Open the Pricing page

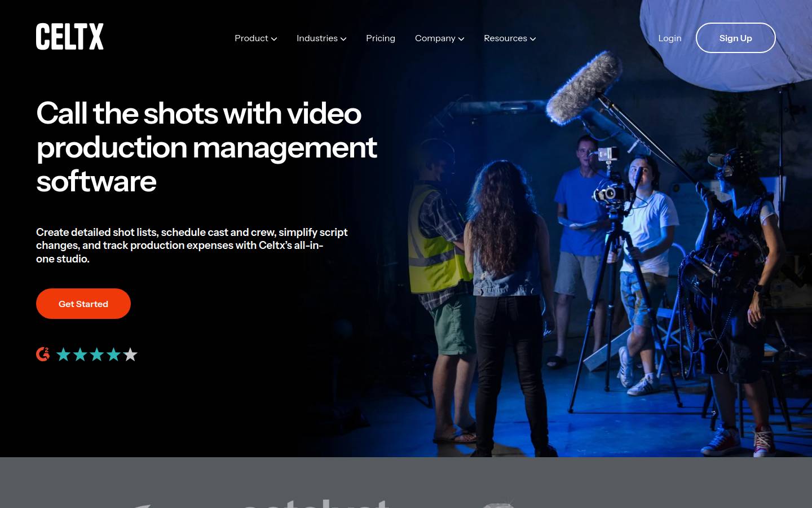(x=381, y=38)
